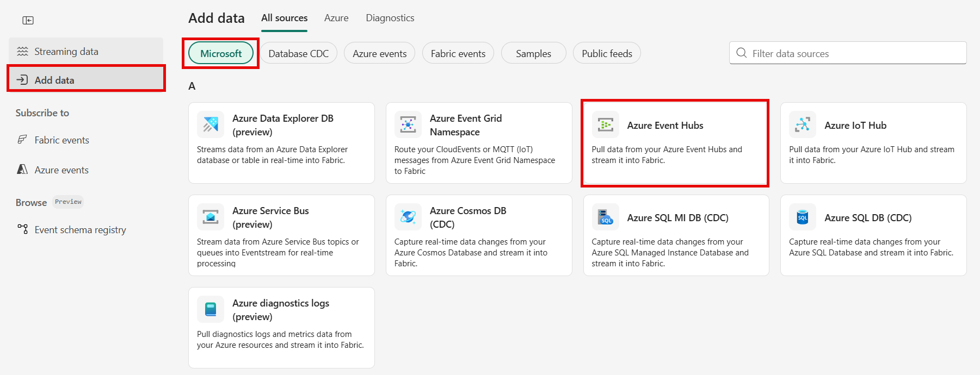Image resolution: width=980 pixels, height=375 pixels.
Task: Click the Azure Event Hubs icon
Action: [x=605, y=124]
